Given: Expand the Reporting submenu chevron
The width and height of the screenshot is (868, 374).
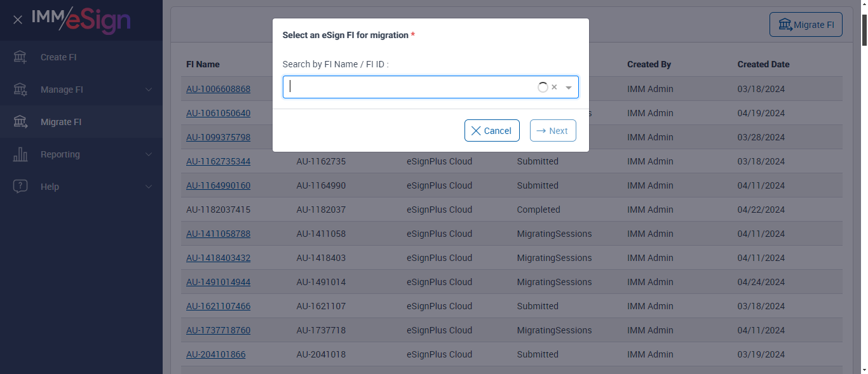Looking at the screenshot, I should click(x=149, y=154).
